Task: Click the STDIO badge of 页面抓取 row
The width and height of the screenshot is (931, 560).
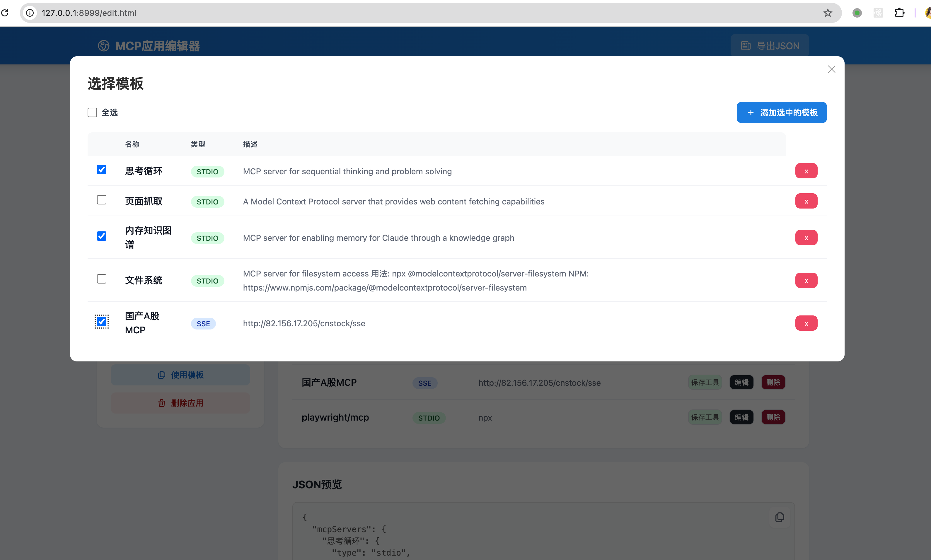Action: point(207,202)
